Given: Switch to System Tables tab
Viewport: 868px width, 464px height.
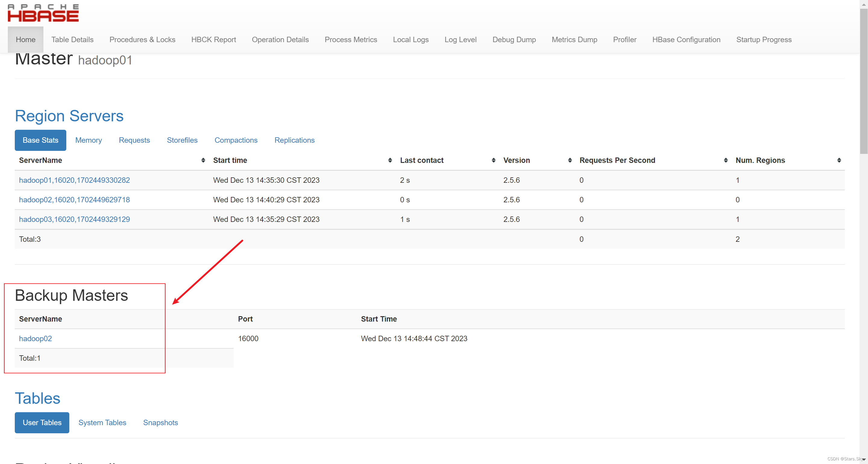Looking at the screenshot, I should (102, 422).
